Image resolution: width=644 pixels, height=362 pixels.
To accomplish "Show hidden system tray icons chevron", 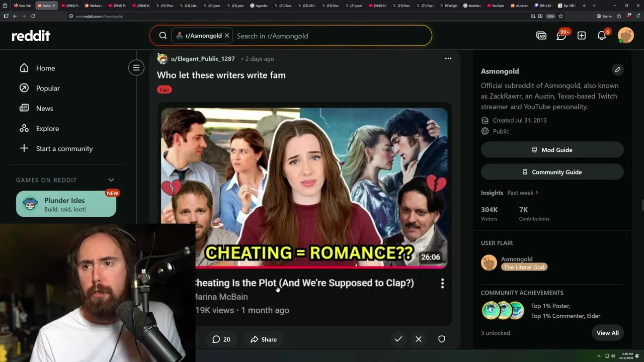I will pyautogui.click(x=599, y=356).
